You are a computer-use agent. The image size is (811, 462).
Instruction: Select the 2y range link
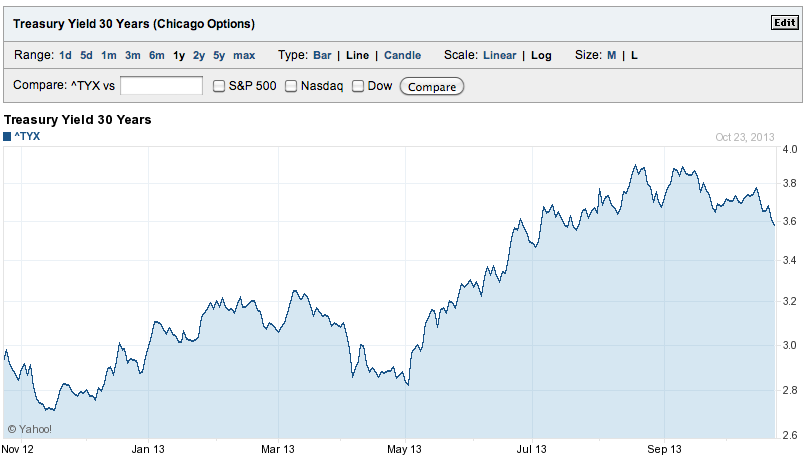(x=199, y=55)
